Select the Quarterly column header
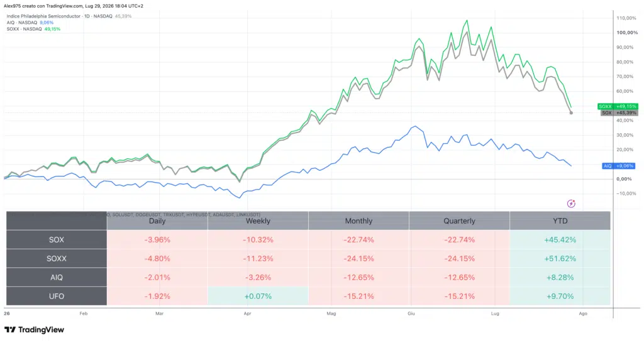Viewport: 644px width, 341px height. click(x=459, y=221)
